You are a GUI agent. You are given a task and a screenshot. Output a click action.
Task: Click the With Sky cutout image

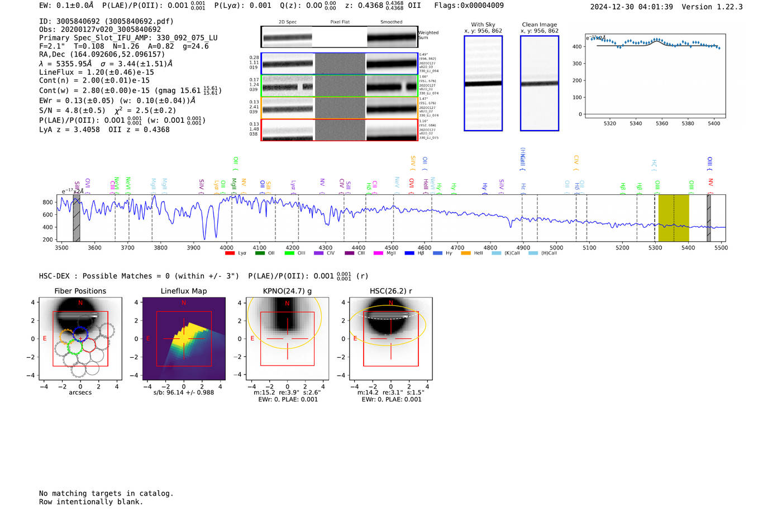pyautogui.click(x=483, y=83)
